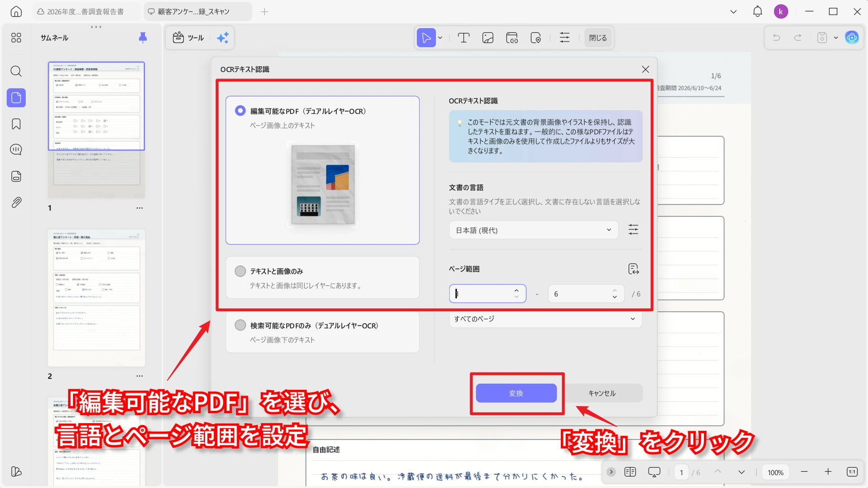
Task: Open the Bookmarks panel icon in the sidebar
Action: pyautogui.click(x=16, y=124)
